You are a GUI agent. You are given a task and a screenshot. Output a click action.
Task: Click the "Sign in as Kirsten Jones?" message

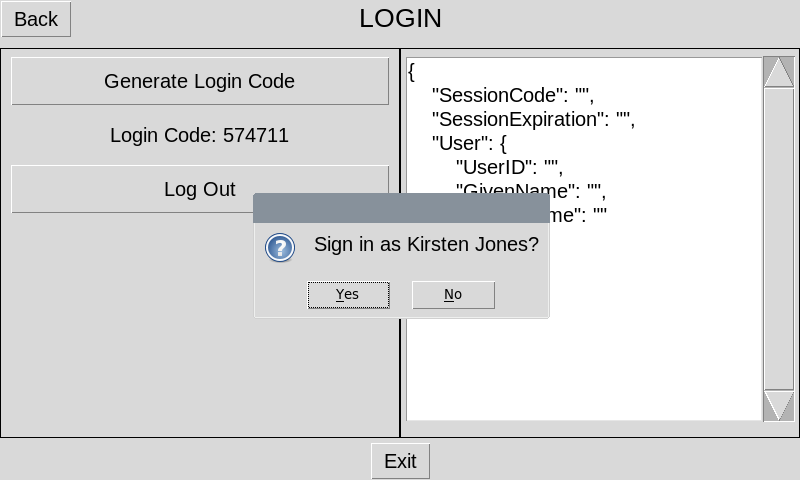click(x=426, y=244)
